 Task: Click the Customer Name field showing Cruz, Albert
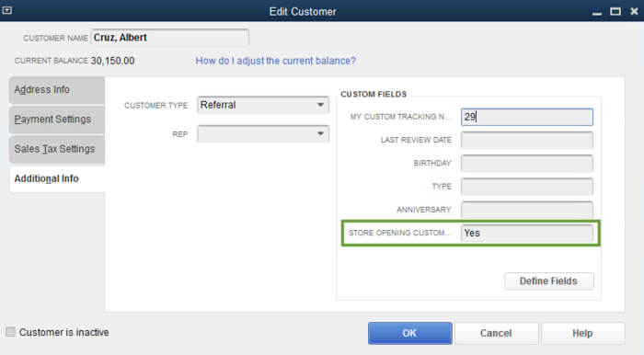169,38
